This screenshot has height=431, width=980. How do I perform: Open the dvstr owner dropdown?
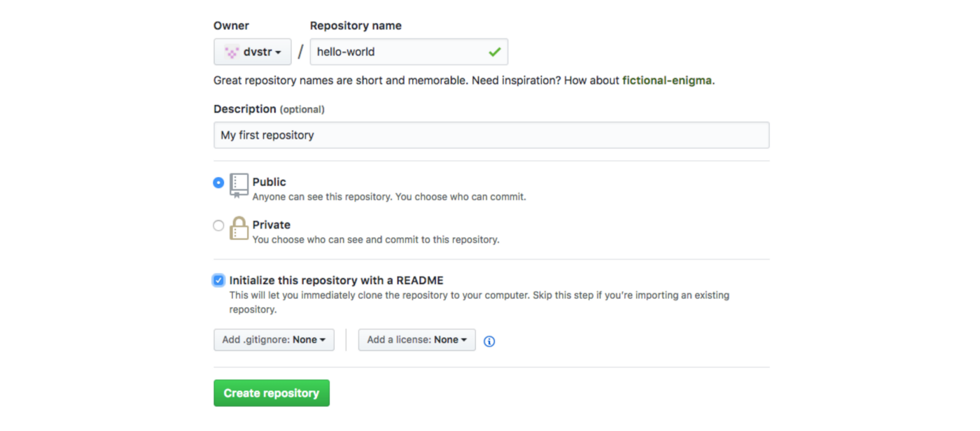253,52
